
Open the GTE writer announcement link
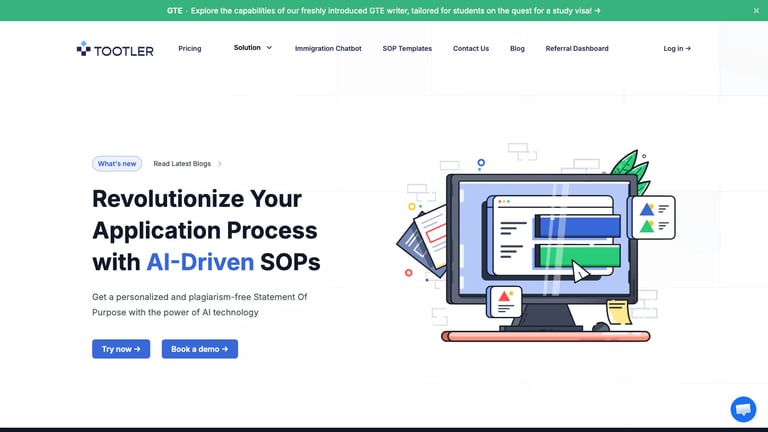coord(384,10)
